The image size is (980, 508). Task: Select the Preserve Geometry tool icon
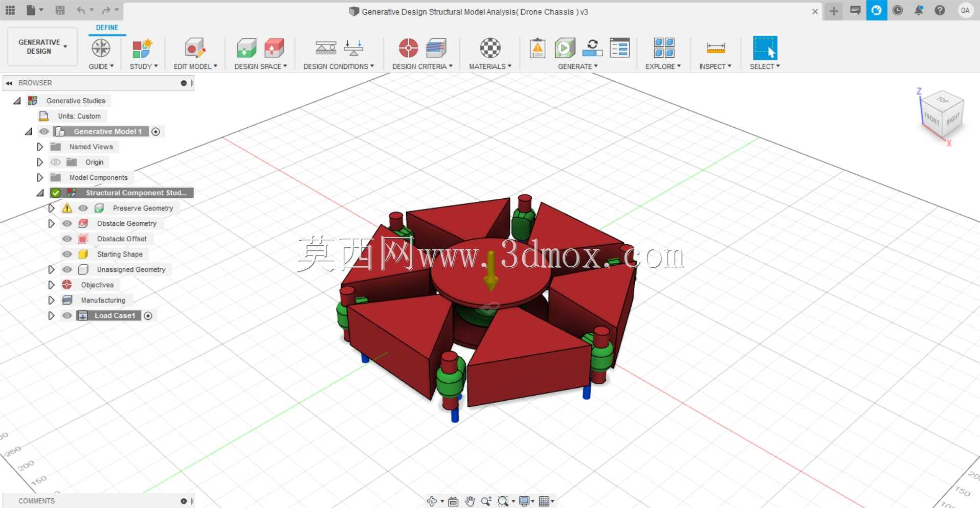(247, 48)
